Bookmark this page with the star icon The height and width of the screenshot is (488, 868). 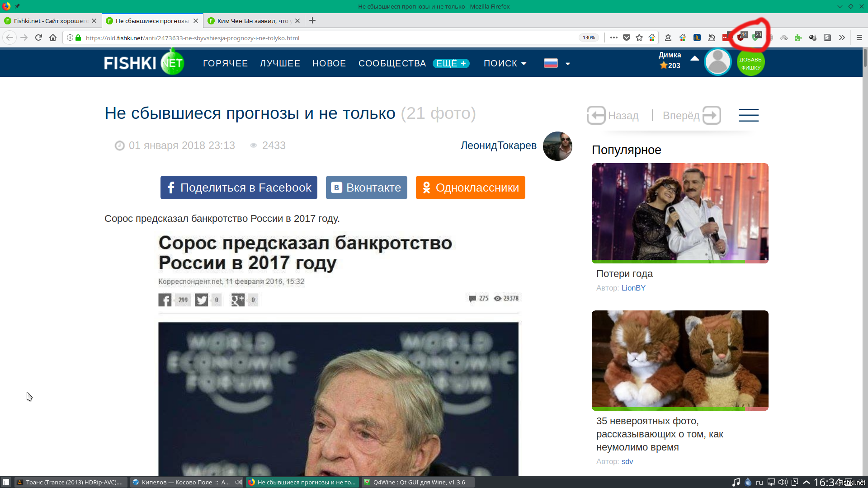(x=639, y=38)
